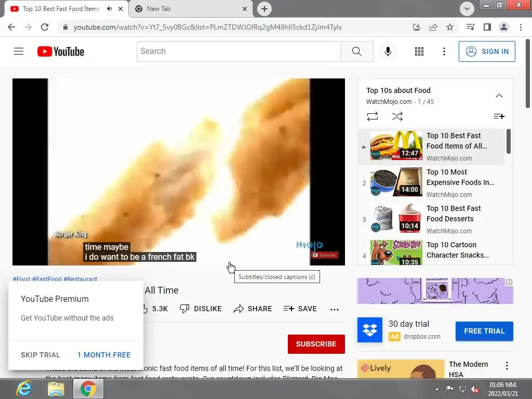The height and width of the screenshot is (399, 532).
Task: Save the playlist to library
Action: pos(499,116)
